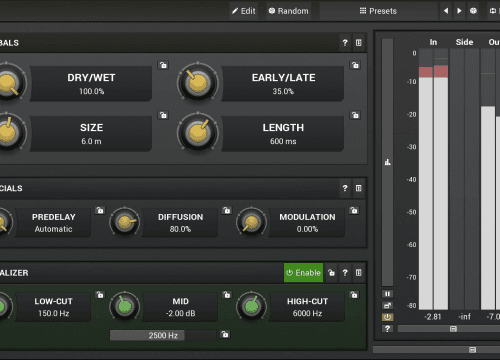Screen dimensions: 500x360
Task: Click the Side meter -inf value
Action: [x=464, y=317]
